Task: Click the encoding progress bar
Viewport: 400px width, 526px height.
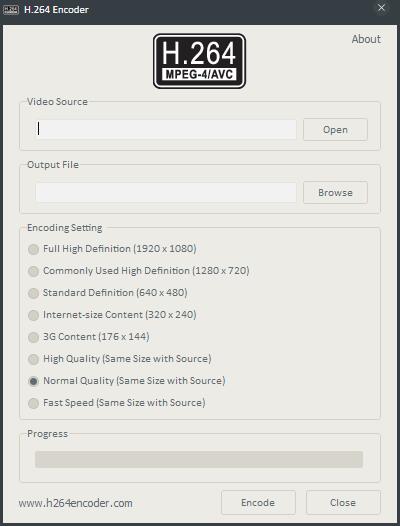Action: (x=199, y=459)
